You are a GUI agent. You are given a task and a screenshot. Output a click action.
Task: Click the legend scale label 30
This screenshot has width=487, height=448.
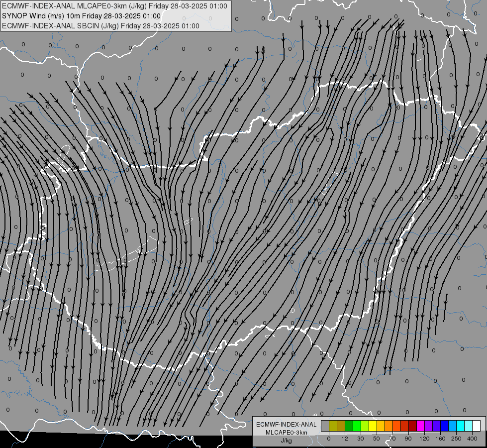coord(361,439)
